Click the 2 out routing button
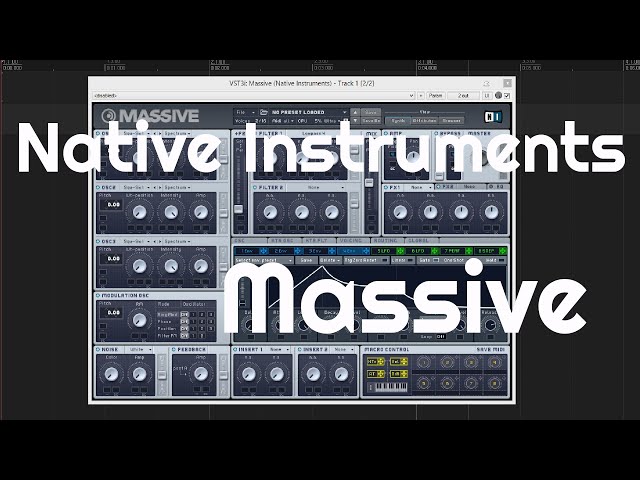 coord(463,96)
